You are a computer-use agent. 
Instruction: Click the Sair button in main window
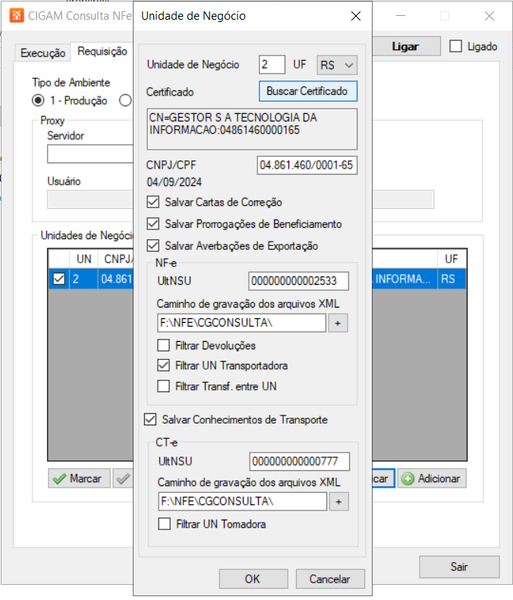point(459,567)
